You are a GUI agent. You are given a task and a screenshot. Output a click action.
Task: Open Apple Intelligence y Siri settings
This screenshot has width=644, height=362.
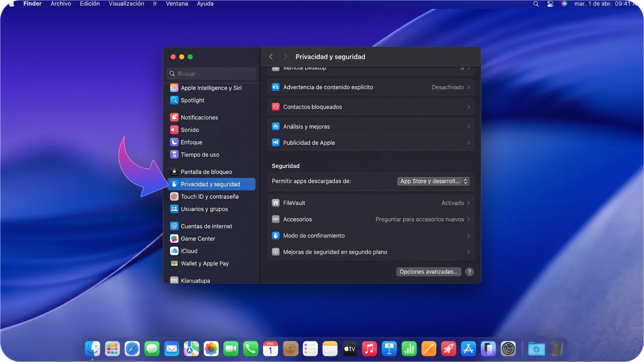click(211, 88)
